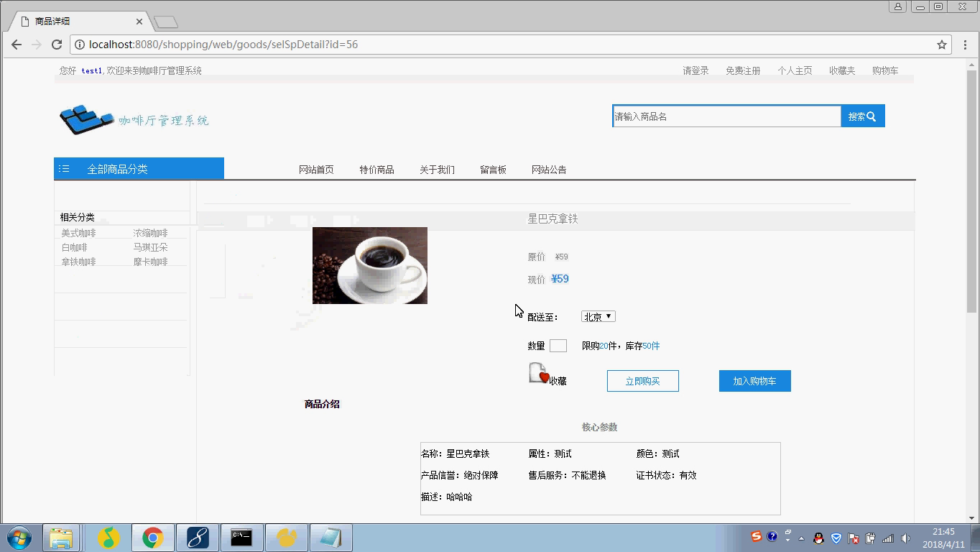The image size is (980, 552).
Task: Open 留言板 navigation item
Action: coord(493,170)
